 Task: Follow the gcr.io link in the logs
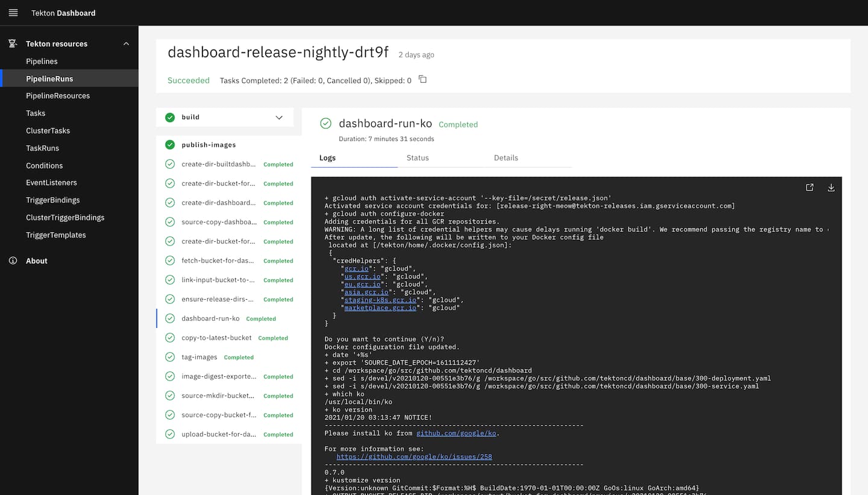coord(357,268)
